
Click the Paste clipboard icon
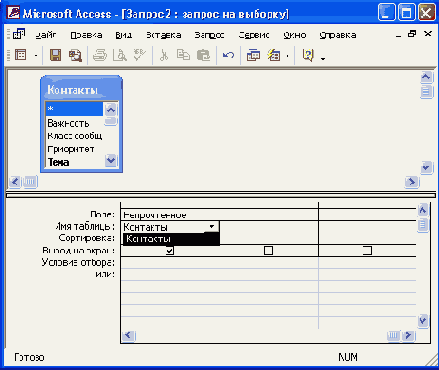pos(203,55)
